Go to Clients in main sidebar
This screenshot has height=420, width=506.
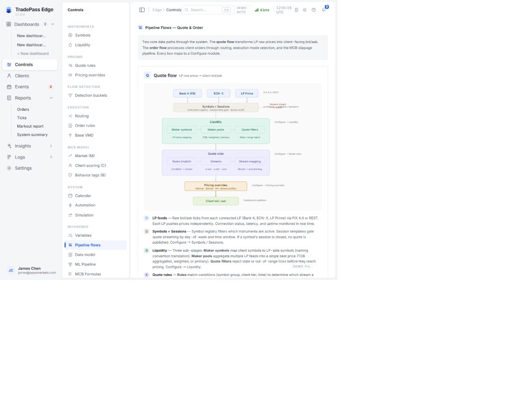30,76
